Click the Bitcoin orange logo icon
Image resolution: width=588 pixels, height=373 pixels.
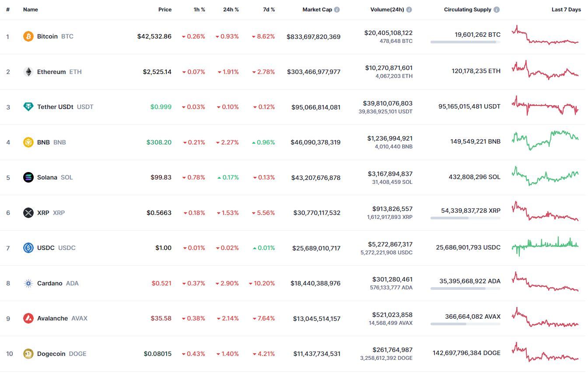pyautogui.click(x=28, y=36)
